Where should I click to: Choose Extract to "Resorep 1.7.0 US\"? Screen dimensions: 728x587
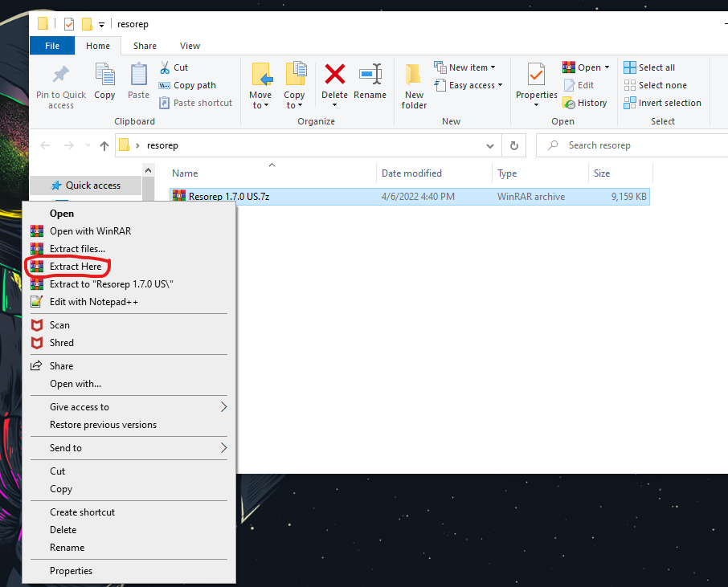click(129, 284)
